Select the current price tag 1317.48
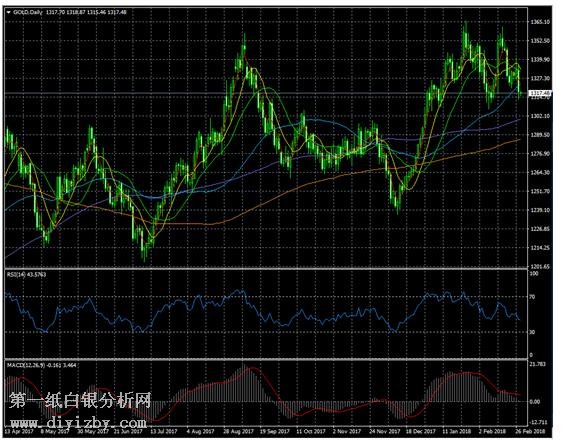Image resolution: width=563 pixels, height=443 pixels. [x=540, y=93]
